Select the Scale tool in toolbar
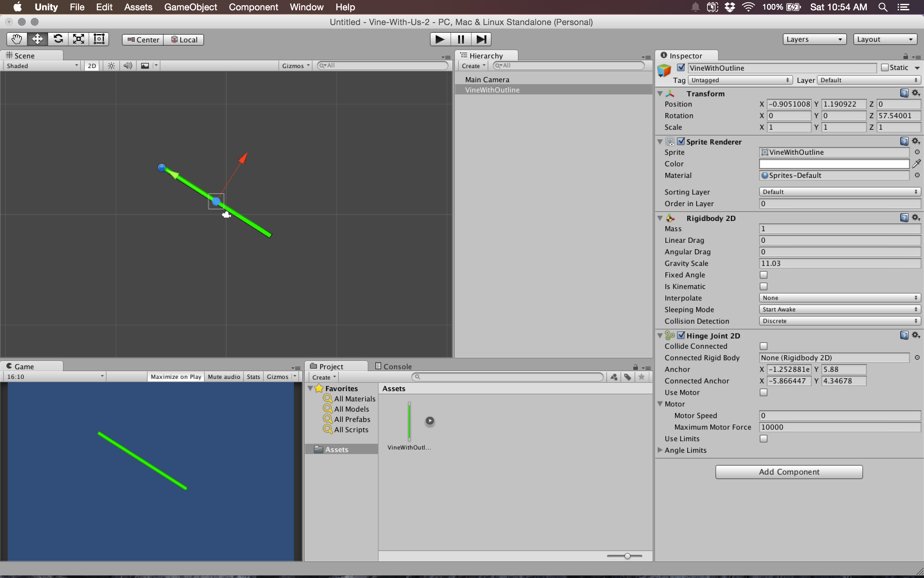The height and width of the screenshot is (578, 924). [x=79, y=39]
